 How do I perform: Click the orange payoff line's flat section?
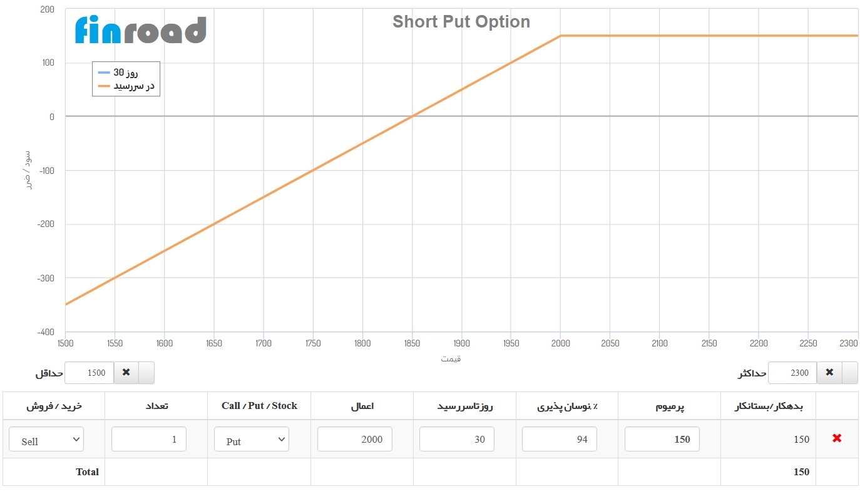coord(707,36)
